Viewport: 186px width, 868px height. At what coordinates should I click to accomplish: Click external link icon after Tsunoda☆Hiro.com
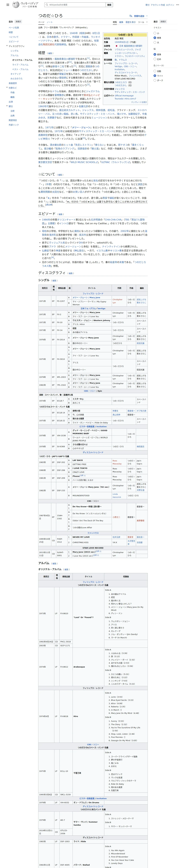point(135,99)
